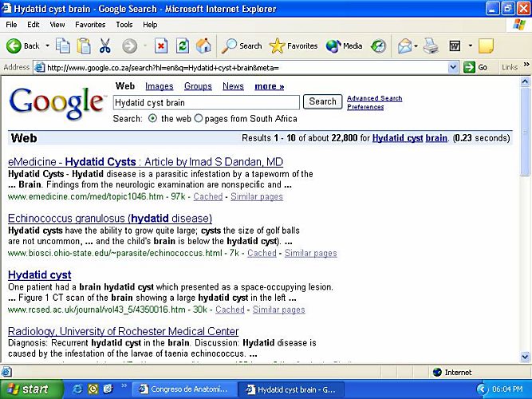Click the Windows flag logo top right
This screenshot has width=532, height=399.
[519, 25]
